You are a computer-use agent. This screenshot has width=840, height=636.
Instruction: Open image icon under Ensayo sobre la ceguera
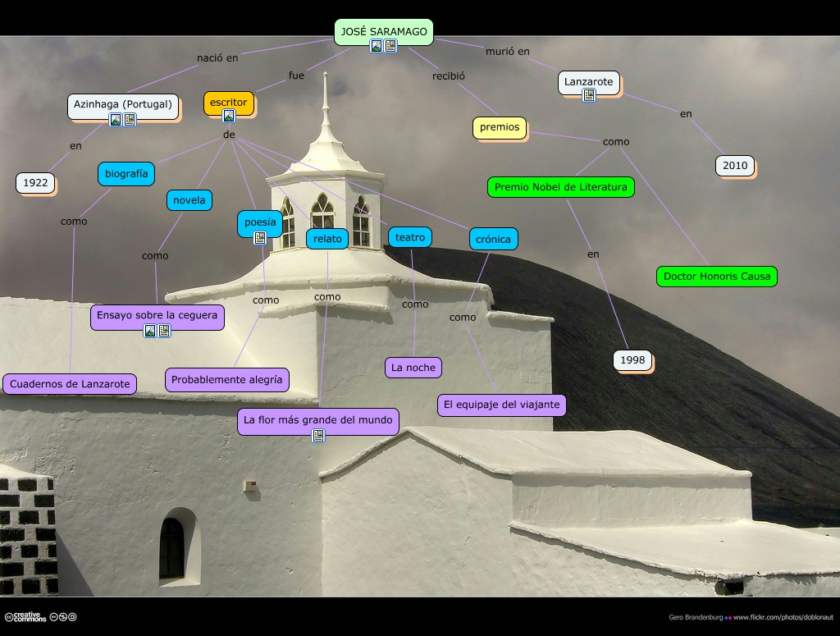coord(150,331)
